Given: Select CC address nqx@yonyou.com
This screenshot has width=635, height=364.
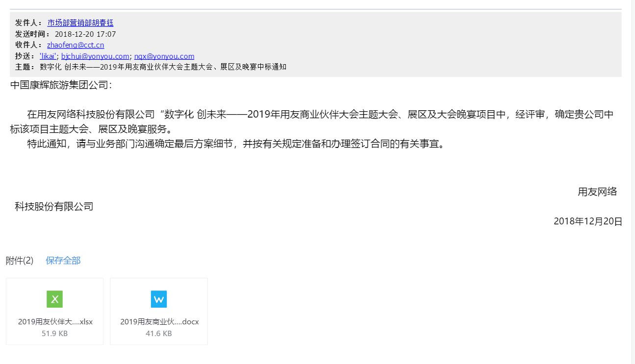Looking at the screenshot, I should [164, 56].
